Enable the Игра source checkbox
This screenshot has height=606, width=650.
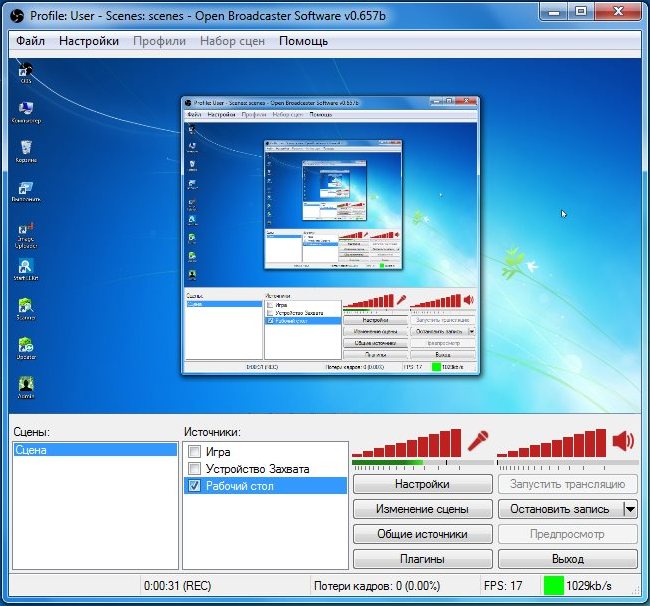click(194, 451)
